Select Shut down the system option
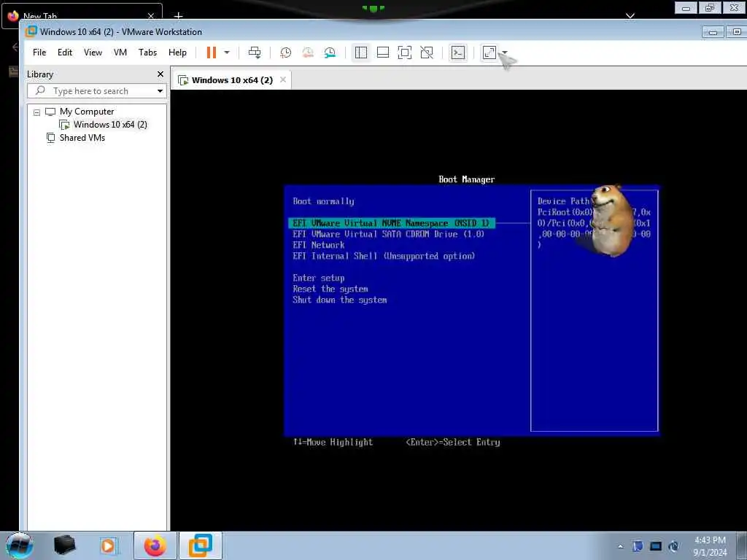The image size is (747, 560). [x=340, y=300]
